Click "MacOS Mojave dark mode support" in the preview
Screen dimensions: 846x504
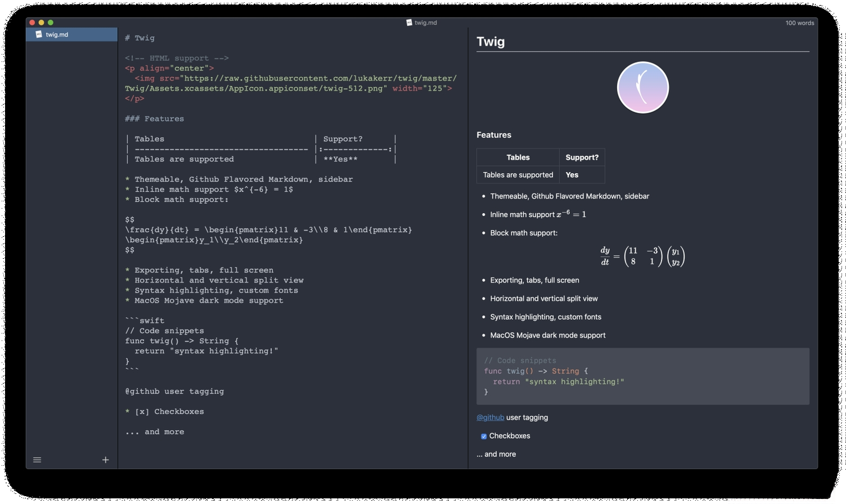tap(548, 335)
